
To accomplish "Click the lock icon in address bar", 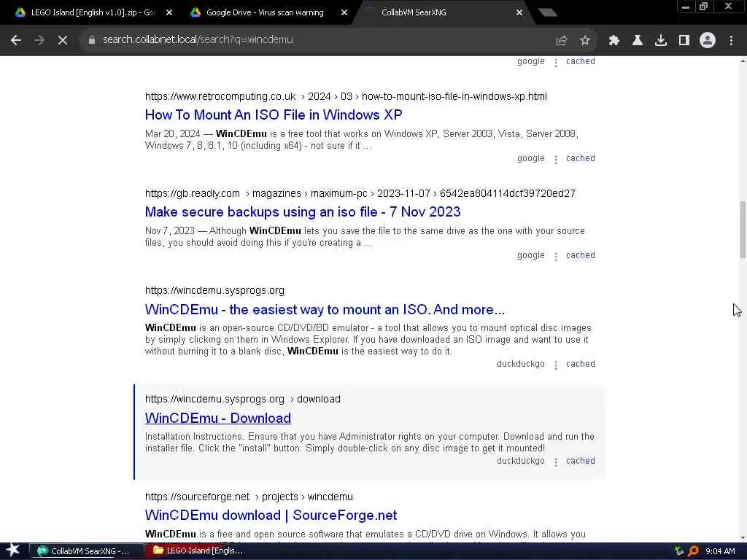I will tap(91, 40).
